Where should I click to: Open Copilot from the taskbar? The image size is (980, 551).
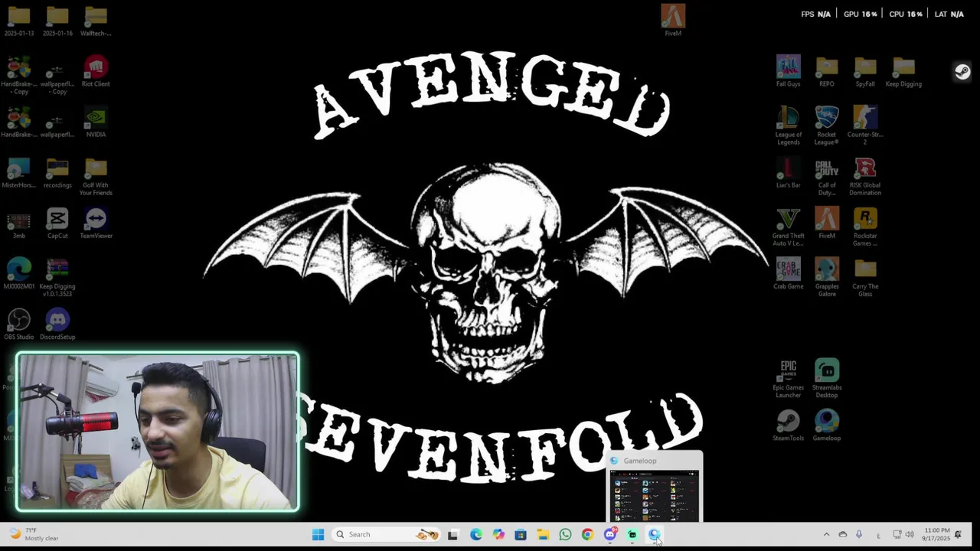point(498,535)
